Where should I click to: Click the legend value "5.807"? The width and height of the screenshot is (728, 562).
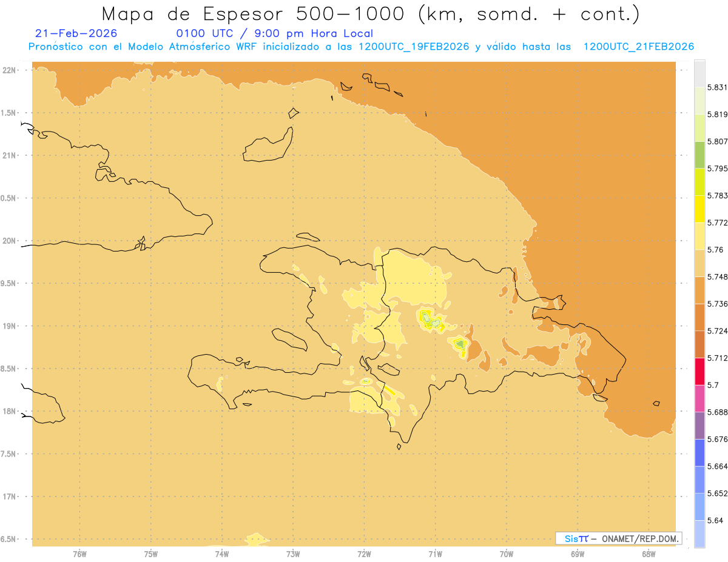tap(717, 141)
